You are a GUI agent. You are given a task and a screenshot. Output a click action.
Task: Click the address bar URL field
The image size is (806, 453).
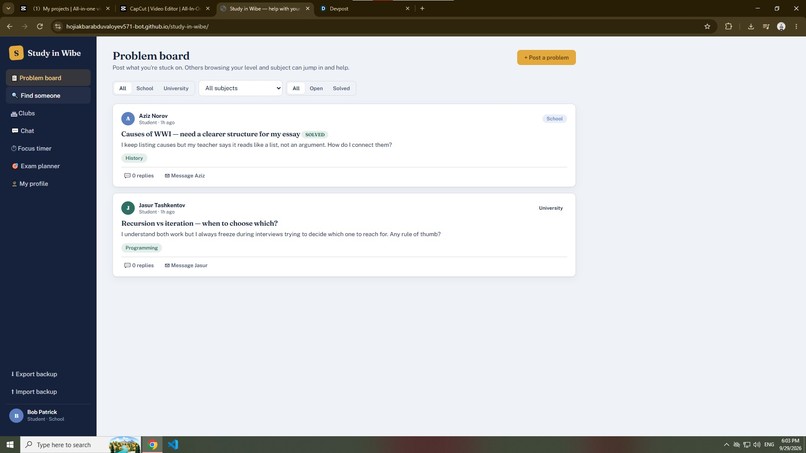point(380,26)
